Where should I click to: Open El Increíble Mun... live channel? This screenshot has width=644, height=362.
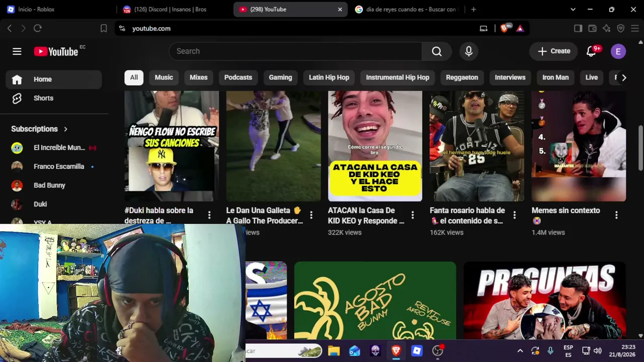tap(54, 148)
